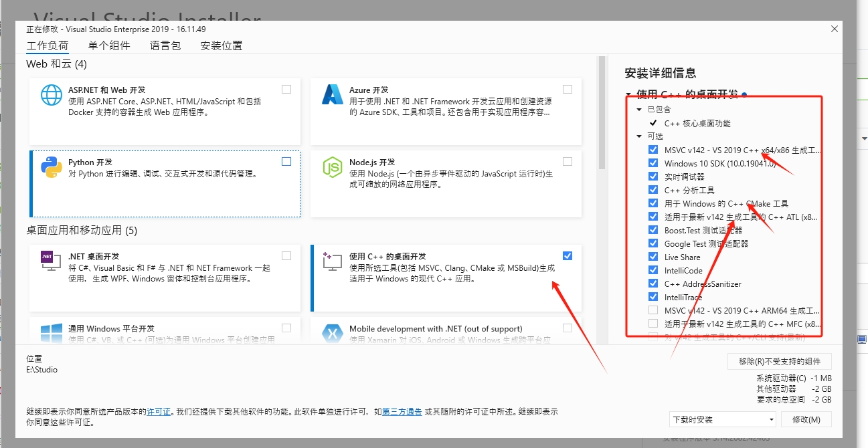The height and width of the screenshot is (448, 868).
Task: Open the 下载时安装 install mode dropdown
Action: [x=723, y=419]
